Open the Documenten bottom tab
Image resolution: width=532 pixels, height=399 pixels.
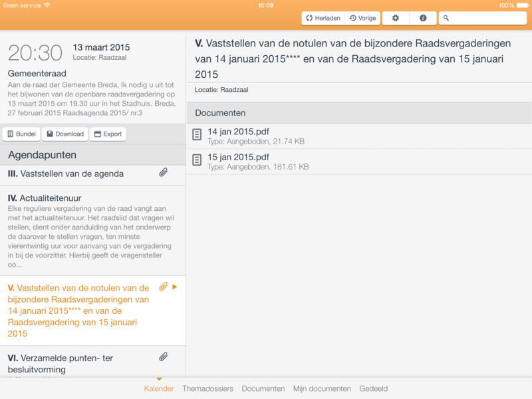coord(263,389)
